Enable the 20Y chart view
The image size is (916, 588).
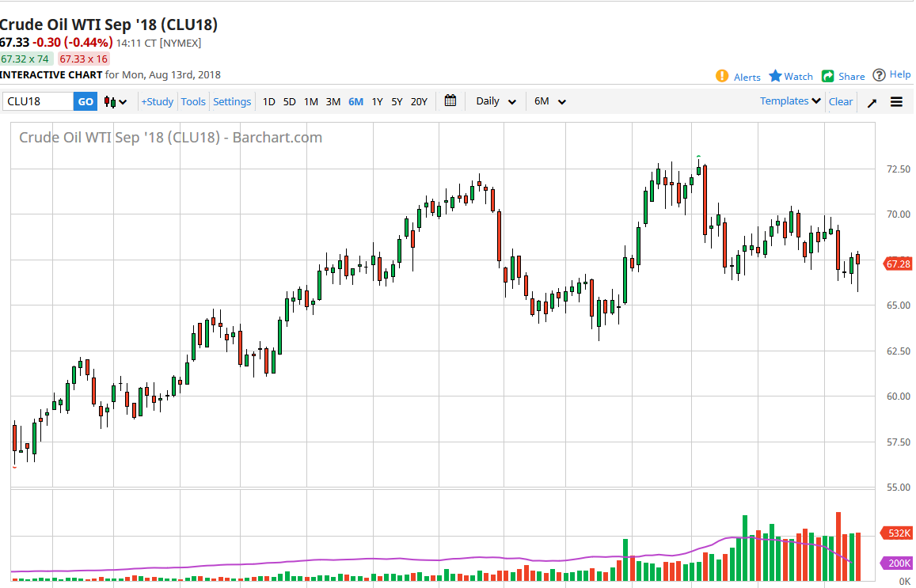point(419,101)
